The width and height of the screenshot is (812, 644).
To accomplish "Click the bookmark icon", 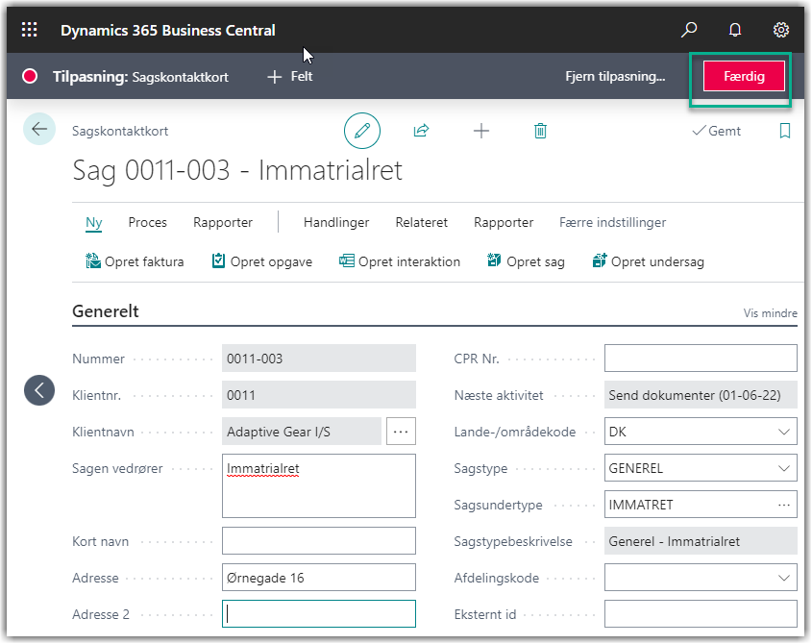I will [x=784, y=131].
